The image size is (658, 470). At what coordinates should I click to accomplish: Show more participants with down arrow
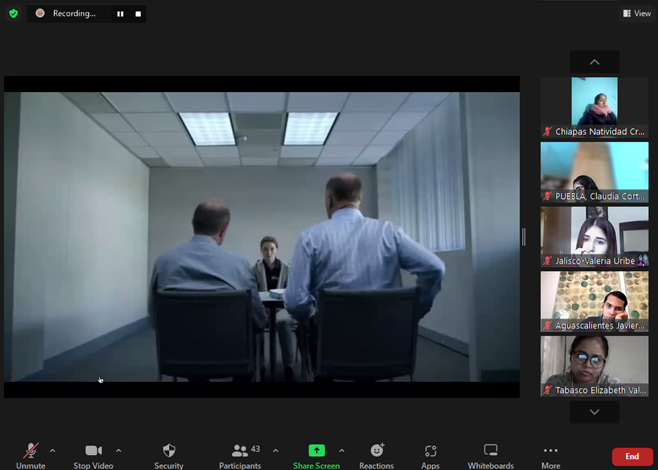[594, 412]
